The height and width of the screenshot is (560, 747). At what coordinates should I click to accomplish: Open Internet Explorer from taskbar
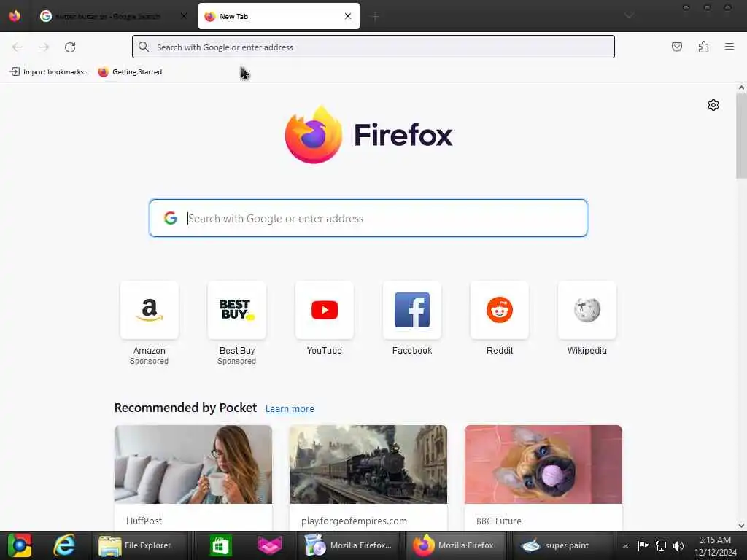pos(64,545)
